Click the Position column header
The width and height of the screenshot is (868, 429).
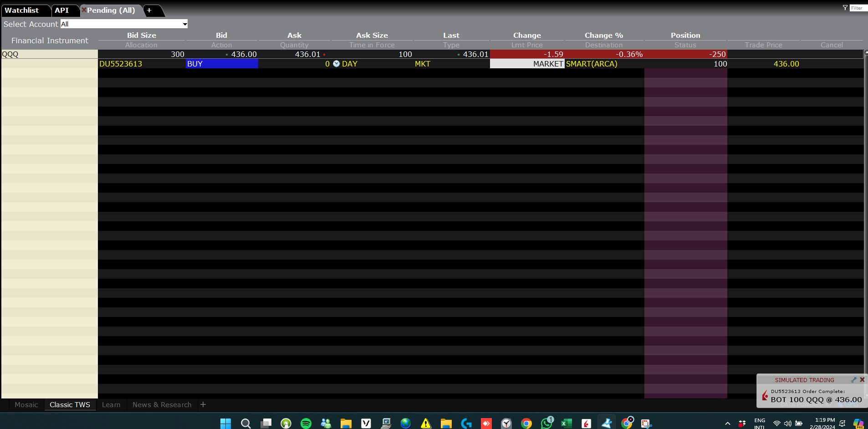point(685,35)
